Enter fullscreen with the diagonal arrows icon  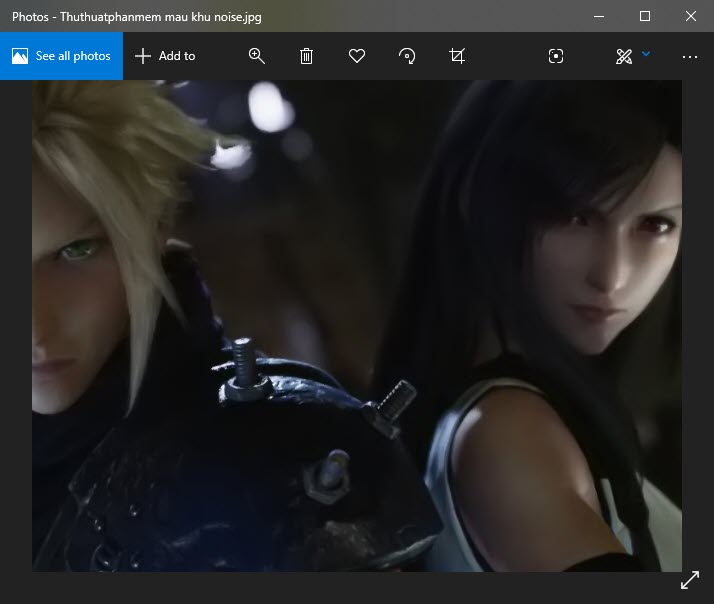[x=690, y=580]
